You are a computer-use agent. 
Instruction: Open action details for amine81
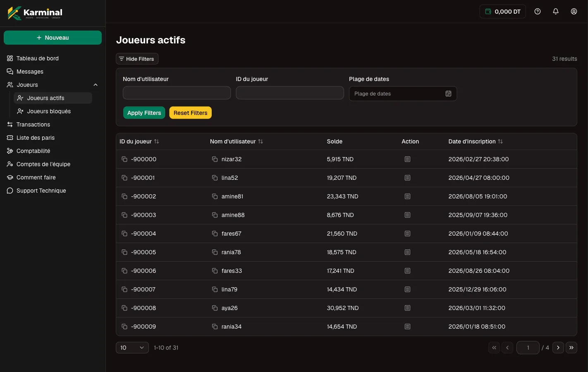(407, 196)
